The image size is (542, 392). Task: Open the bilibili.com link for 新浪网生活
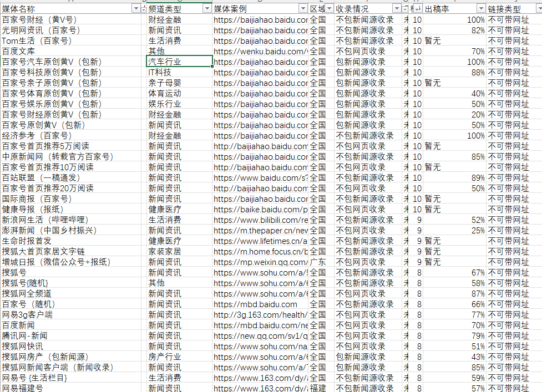pyautogui.click(x=260, y=220)
